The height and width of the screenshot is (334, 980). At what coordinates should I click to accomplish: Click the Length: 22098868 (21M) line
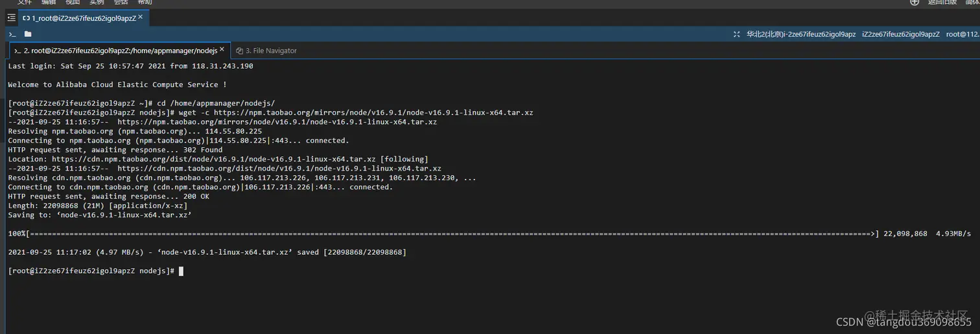click(x=97, y=206)
